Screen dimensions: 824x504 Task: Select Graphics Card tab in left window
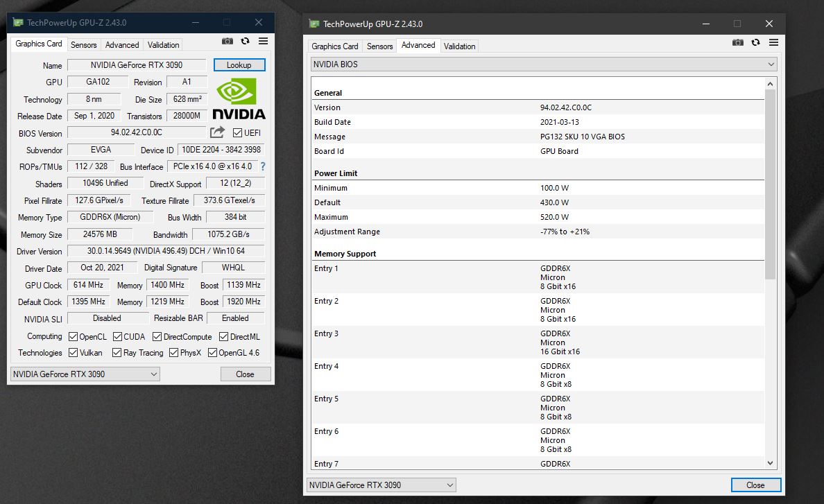38,44
